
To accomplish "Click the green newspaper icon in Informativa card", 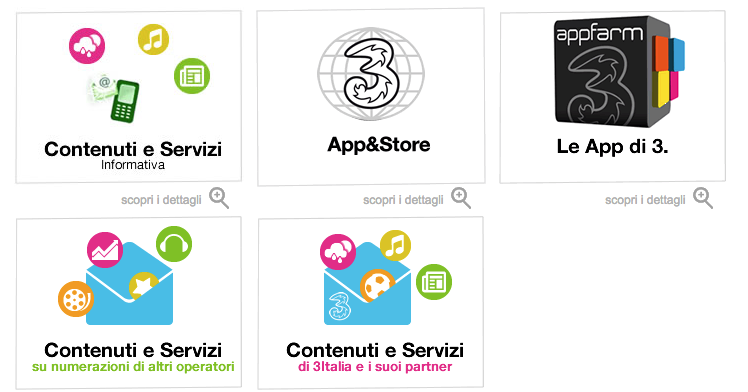I will (x=192, y=76).
